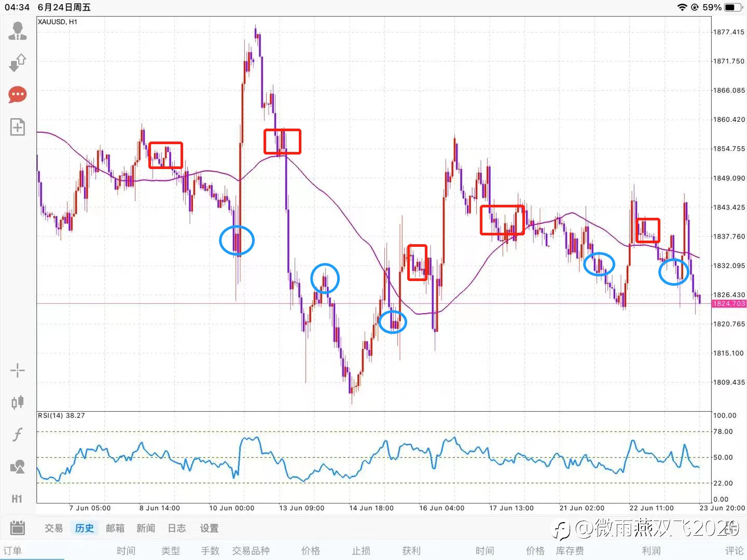This screenshot has width=747, height=560.
Task: Switch to the 日志 tab
Action: [x=176, y=528]
